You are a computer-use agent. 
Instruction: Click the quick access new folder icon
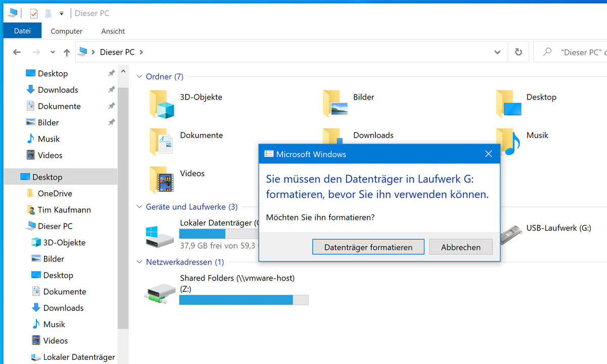[48, 13]
